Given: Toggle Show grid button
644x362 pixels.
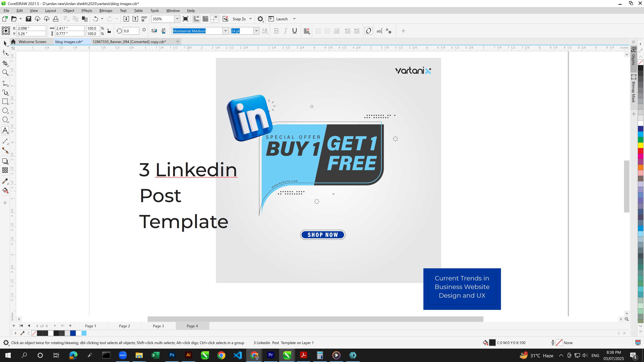Looking at the screenshot, I should [x=205, y=19].
